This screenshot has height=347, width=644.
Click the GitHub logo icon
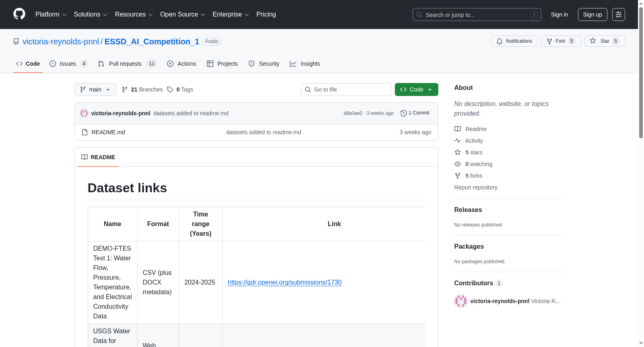point(19,14)
